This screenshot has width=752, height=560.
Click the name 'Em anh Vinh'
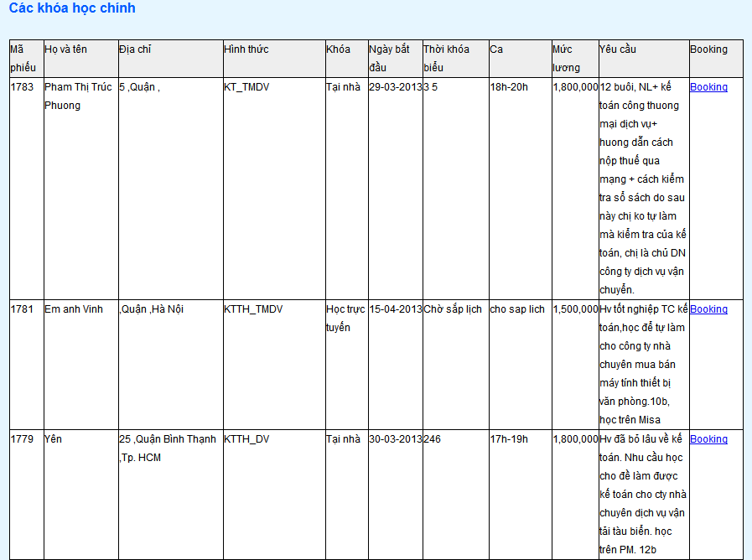[x=74, y=309]
